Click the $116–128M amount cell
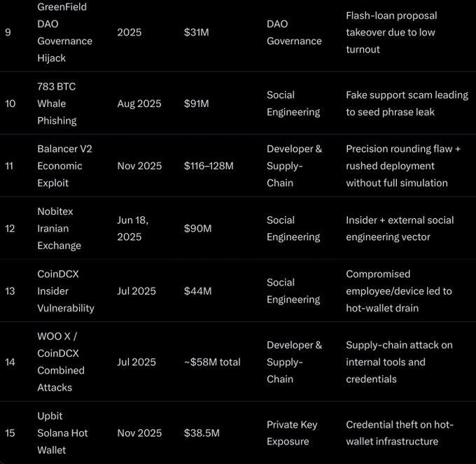Screen dimensions: 476x464 (209, 166)
